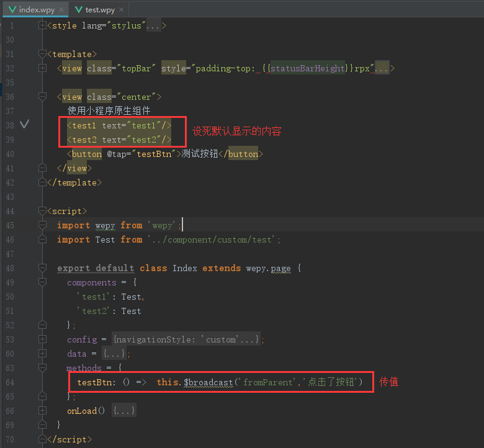
Task: Click the checkmark gutter icon on line 38
Action: [x=24, y=124]
